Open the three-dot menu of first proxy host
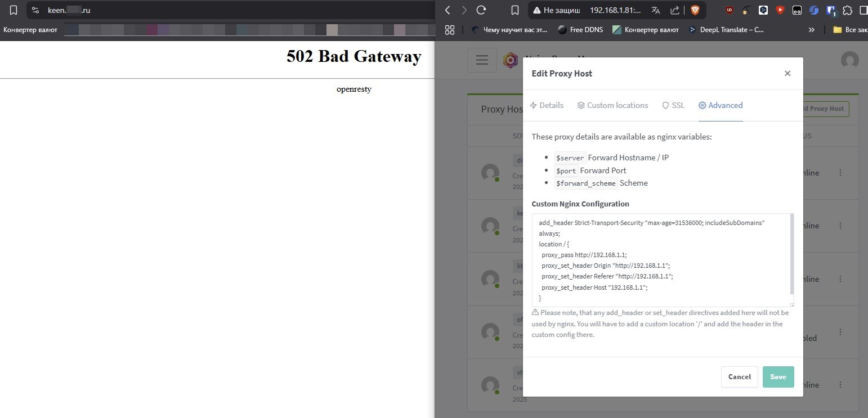The image size is (868, 418). (x=841, y=173)
